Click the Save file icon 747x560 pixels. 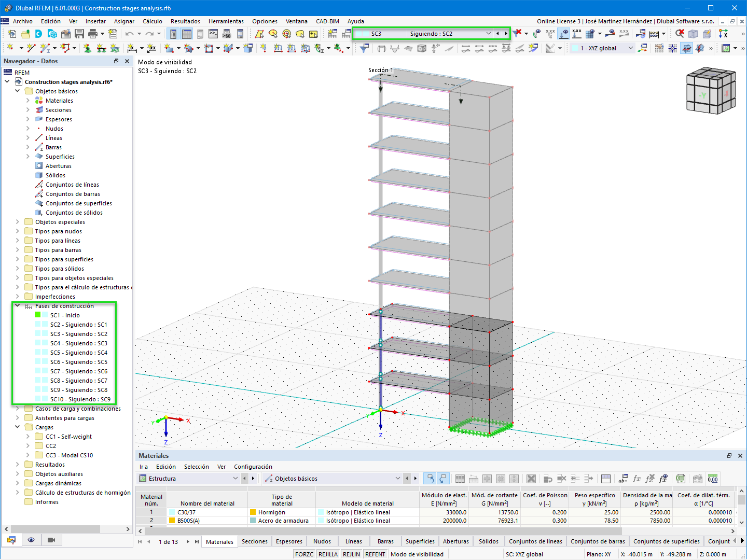[79, 34]
